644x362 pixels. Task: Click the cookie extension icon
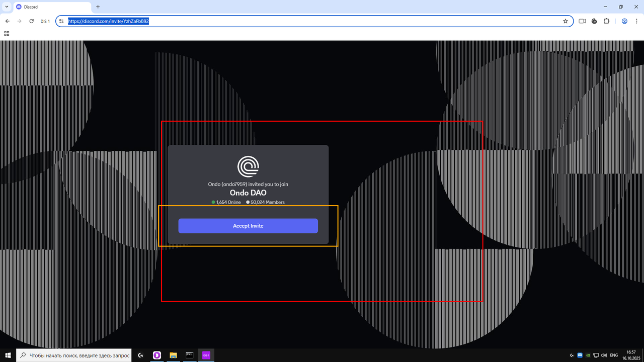(594, 21)
